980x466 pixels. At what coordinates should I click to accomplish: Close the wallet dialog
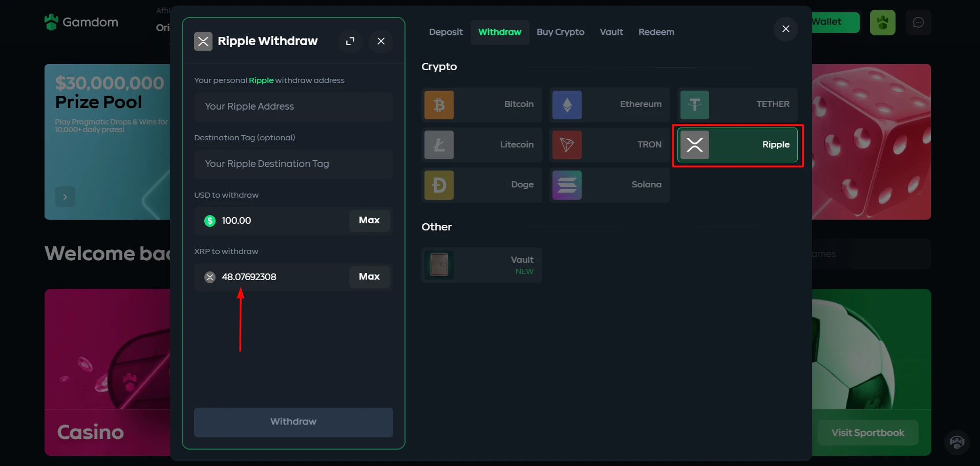tap(786, 29)
